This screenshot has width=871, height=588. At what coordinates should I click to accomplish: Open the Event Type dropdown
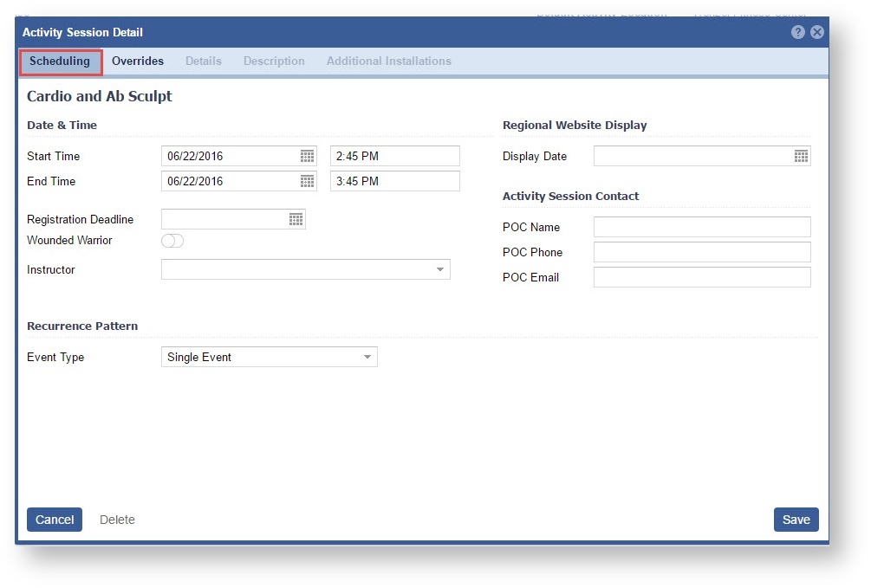tap(367, 357)
